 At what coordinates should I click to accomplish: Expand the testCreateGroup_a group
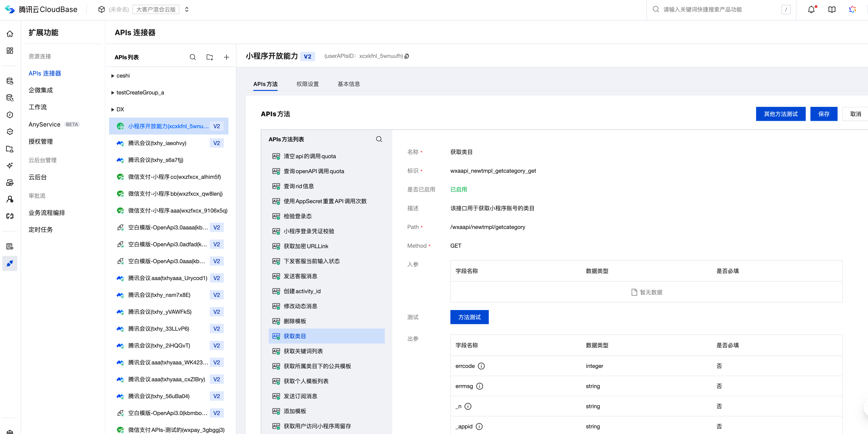[113, 93]
